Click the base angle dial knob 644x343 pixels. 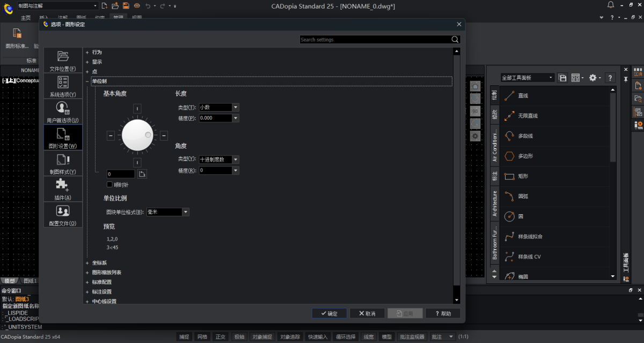click(137, 135)
